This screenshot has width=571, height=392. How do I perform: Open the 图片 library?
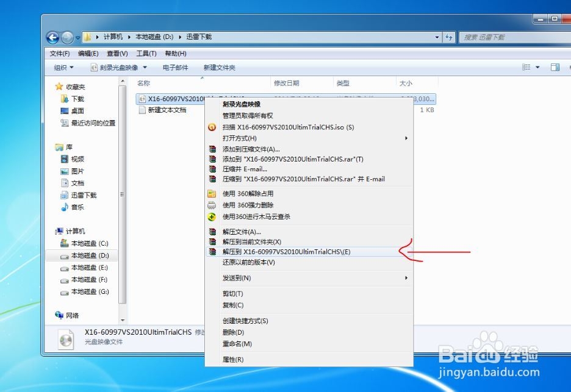click(72, 171)
